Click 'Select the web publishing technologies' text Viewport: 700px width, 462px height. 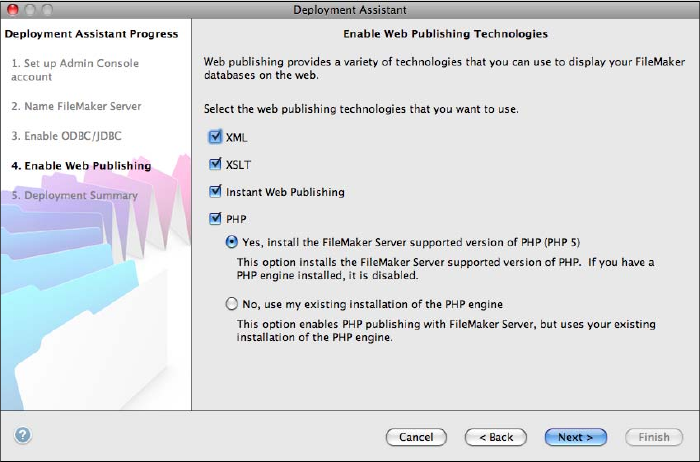(x=361, y=109)
